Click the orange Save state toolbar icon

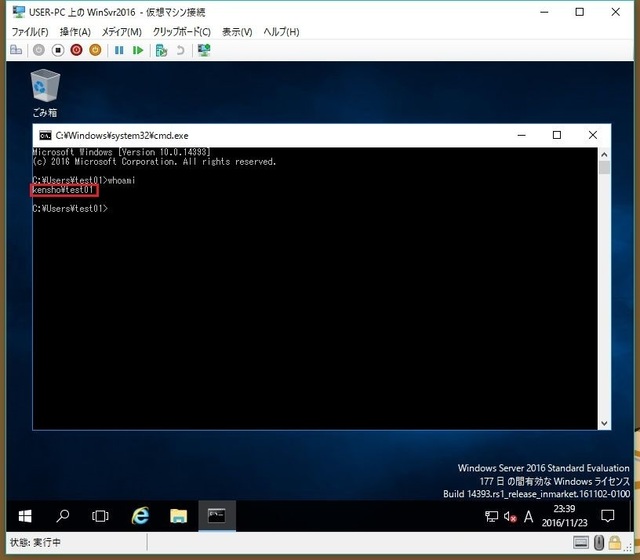(x=95, y=49)
